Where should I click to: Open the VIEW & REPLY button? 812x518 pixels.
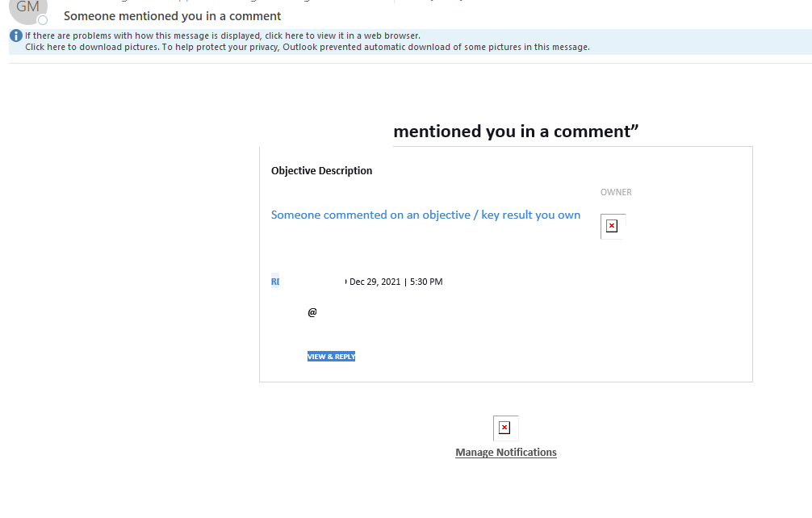[x=331, y=357]
